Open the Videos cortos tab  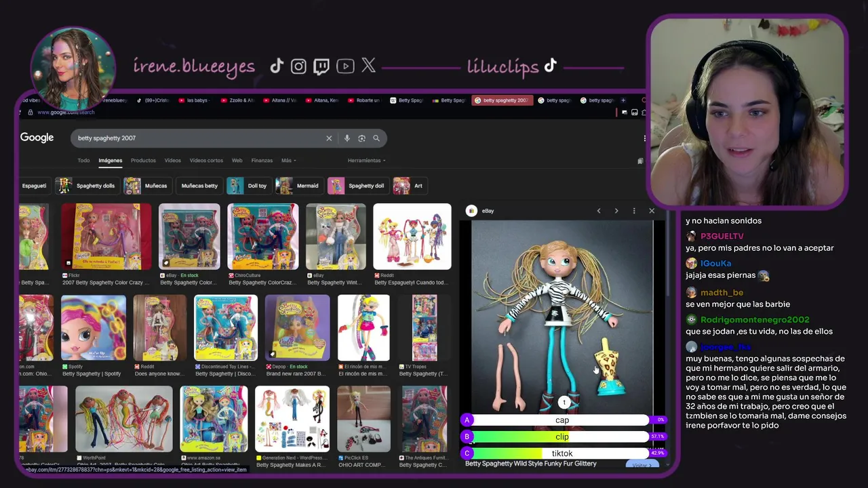(x=206, y=161)
